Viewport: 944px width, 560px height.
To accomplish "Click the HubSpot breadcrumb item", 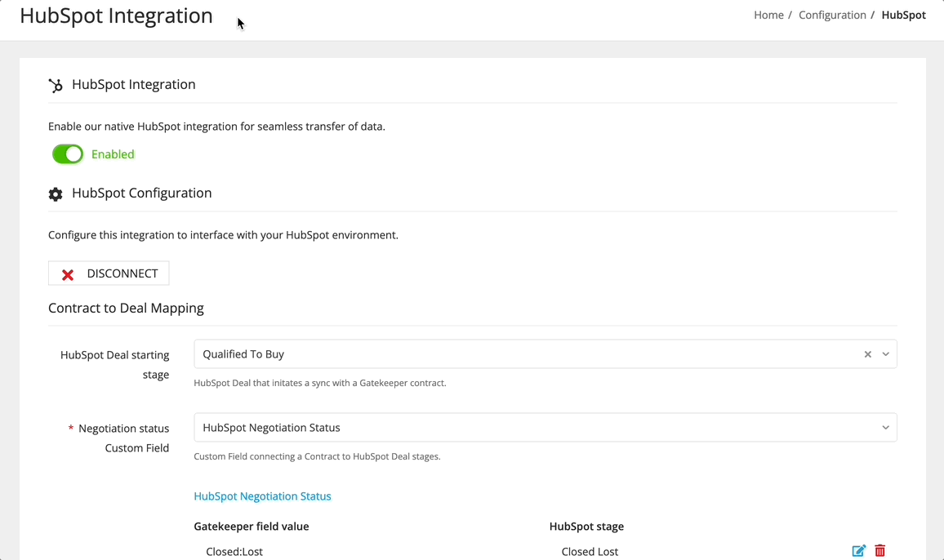I will click(904, 15).
